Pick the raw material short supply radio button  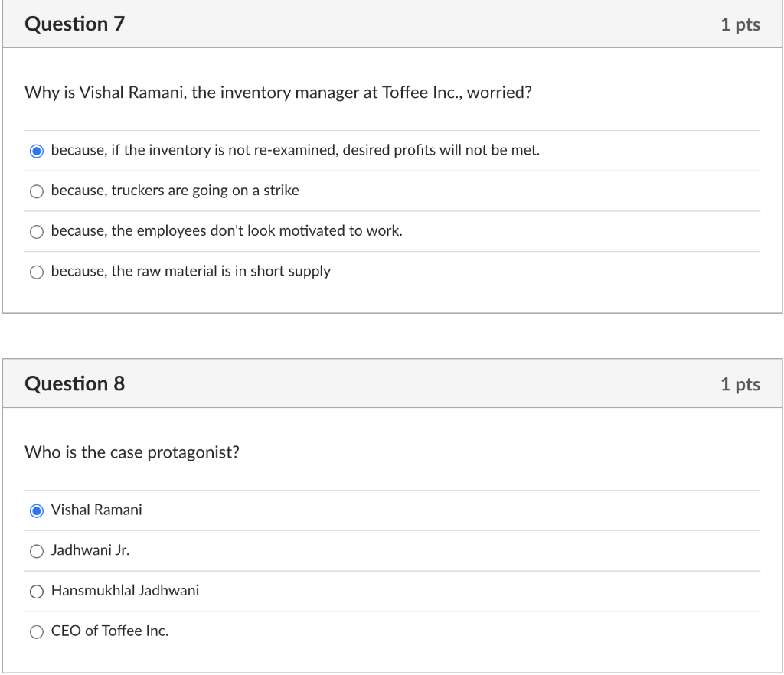point(37,272)
